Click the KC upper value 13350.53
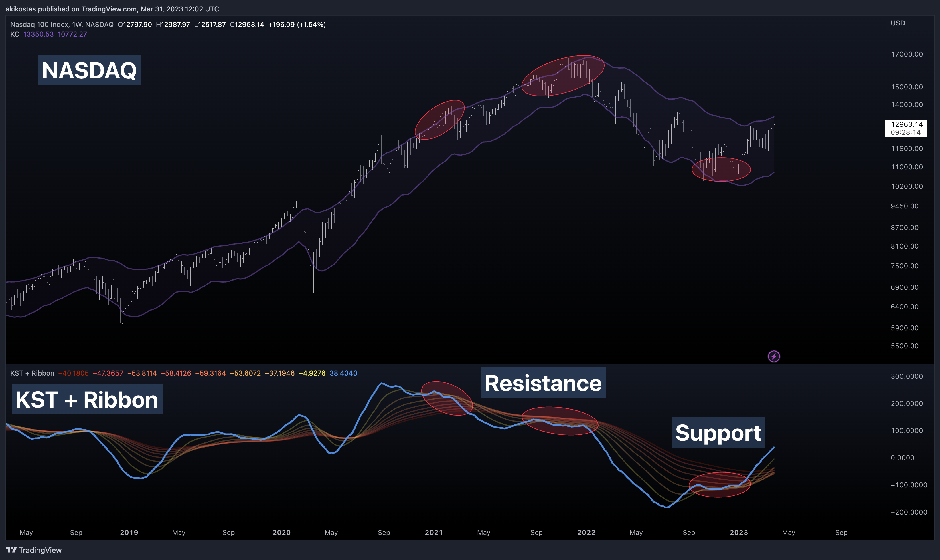 (39, 34)
